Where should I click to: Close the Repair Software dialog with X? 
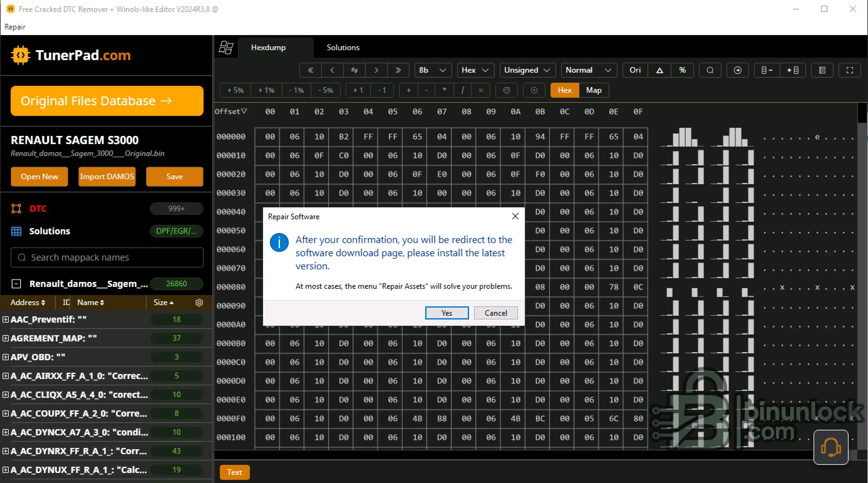coord(515,216)
